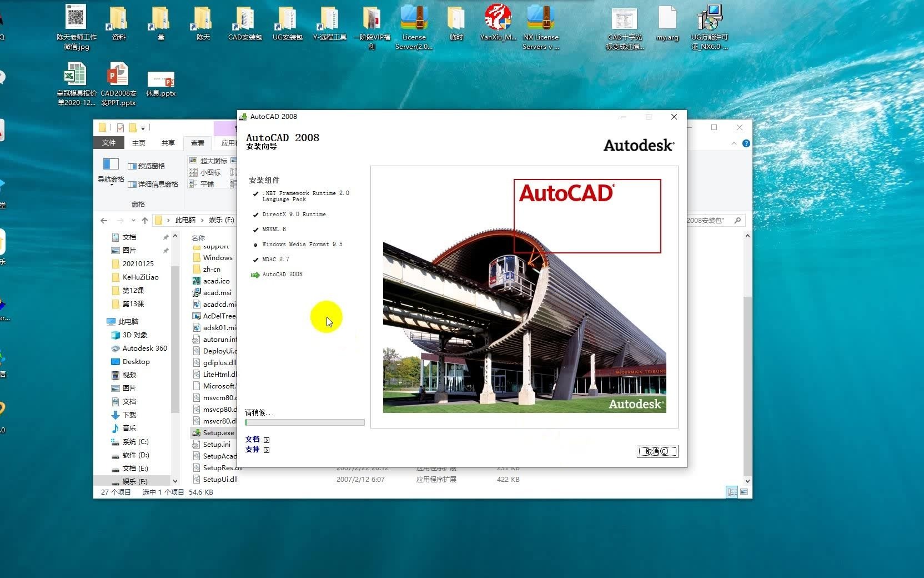Open the 临时 desktop folder
This screenshot has height=578, width=924.
[x=456, y=23]
